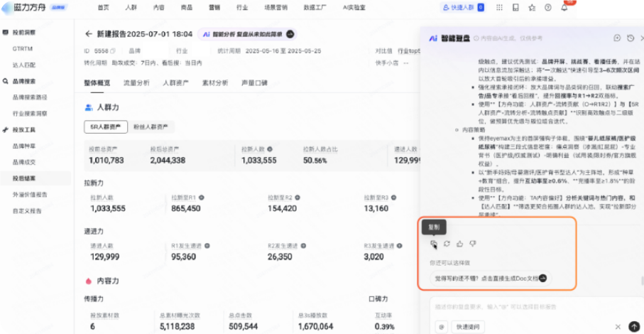Click the 磁力方舟 logo

click(x=25, y=7)
